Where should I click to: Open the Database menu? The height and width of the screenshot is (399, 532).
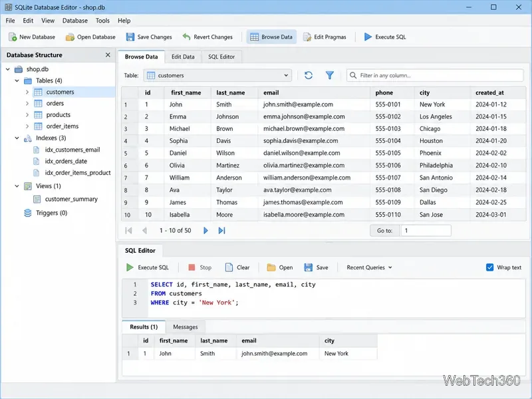pyautogui.click(x=75, y=21)
